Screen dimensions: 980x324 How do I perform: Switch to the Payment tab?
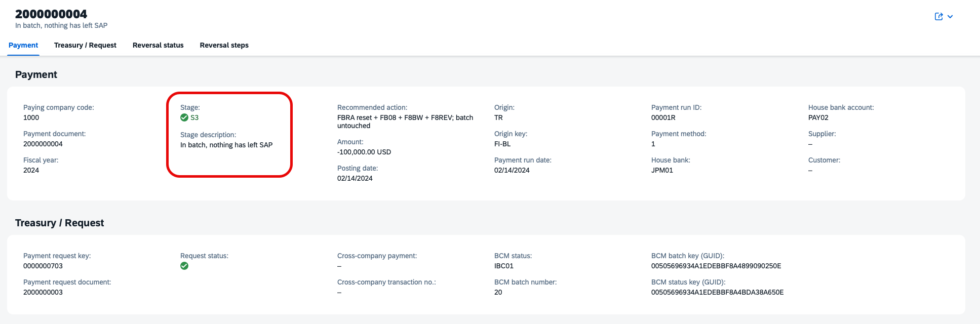click(23, 45)
